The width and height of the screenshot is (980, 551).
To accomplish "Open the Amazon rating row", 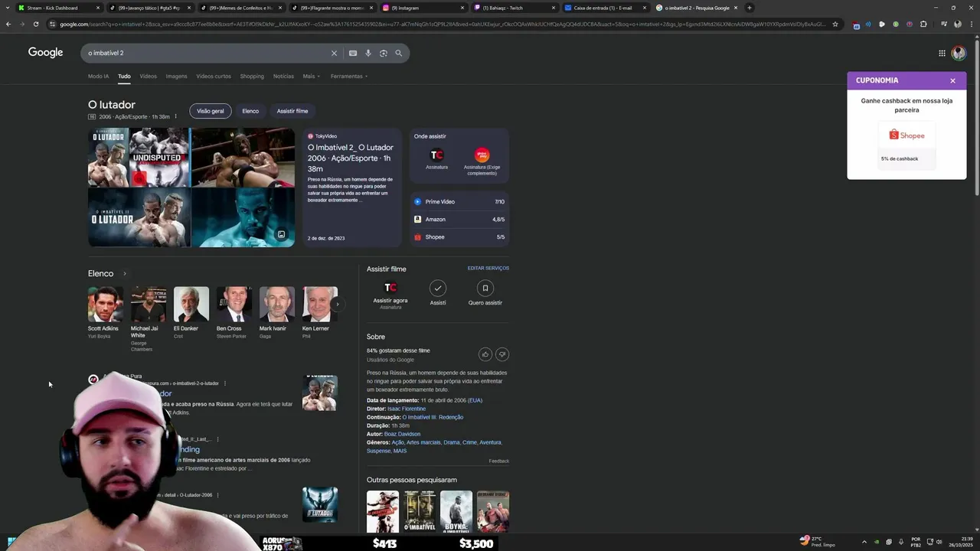I will pyautogui.click(x=459, y=220).
